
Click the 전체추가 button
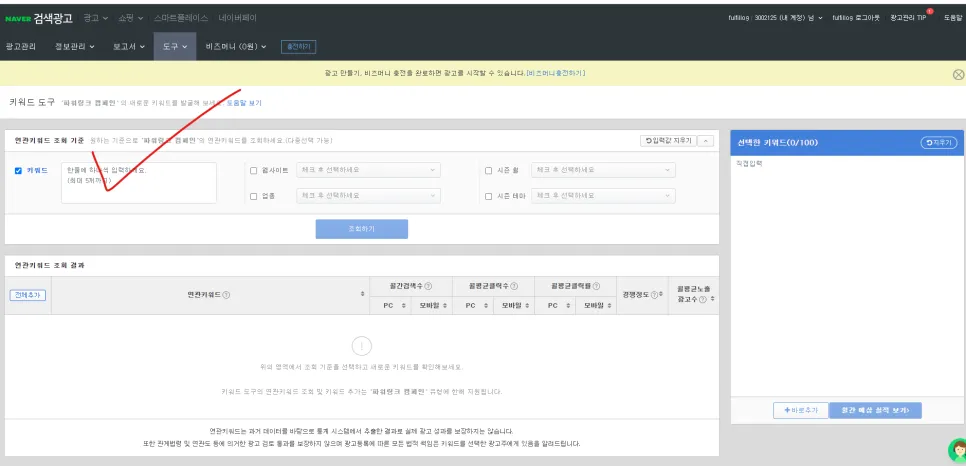(x=28, y=295)
